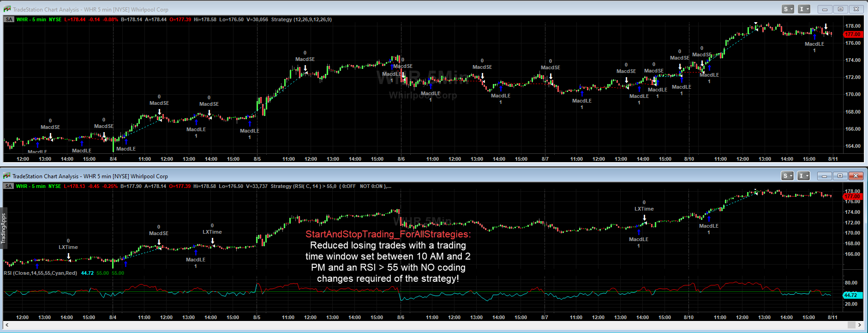The width and height of the screenshot is (868, 333).
Task: Minimize the RSI strategy chart window
Action: [824, 176]
